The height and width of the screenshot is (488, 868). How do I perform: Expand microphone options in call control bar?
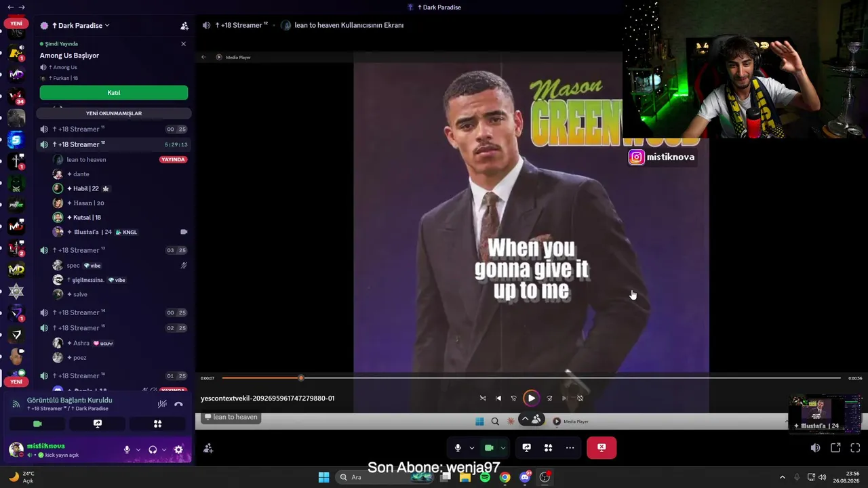pyautogui.click(x=471, y=448)
